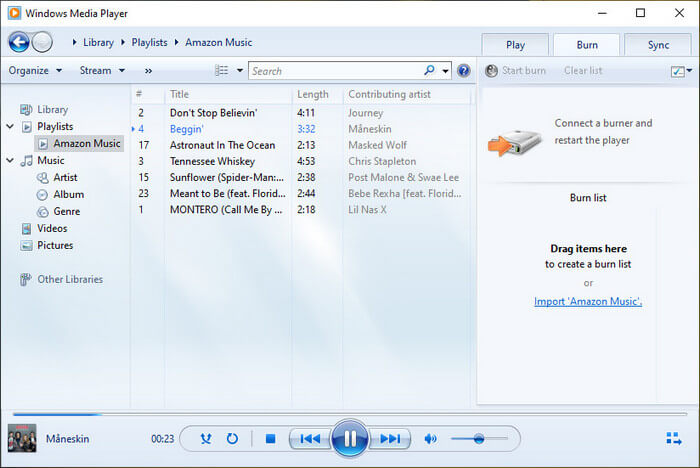Screen dimensions: 700x468
Task: Select the song Don't Stop Believin'
Action: tap(213, 113)
